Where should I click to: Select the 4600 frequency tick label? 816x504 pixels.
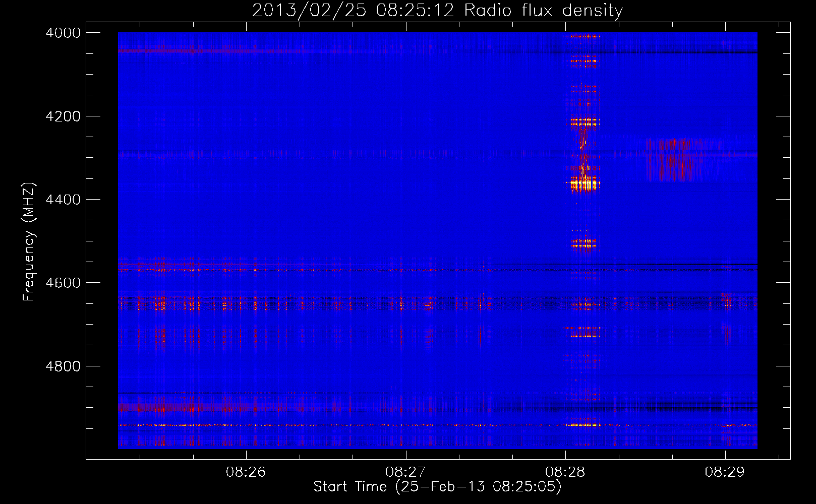pos(63,283)
